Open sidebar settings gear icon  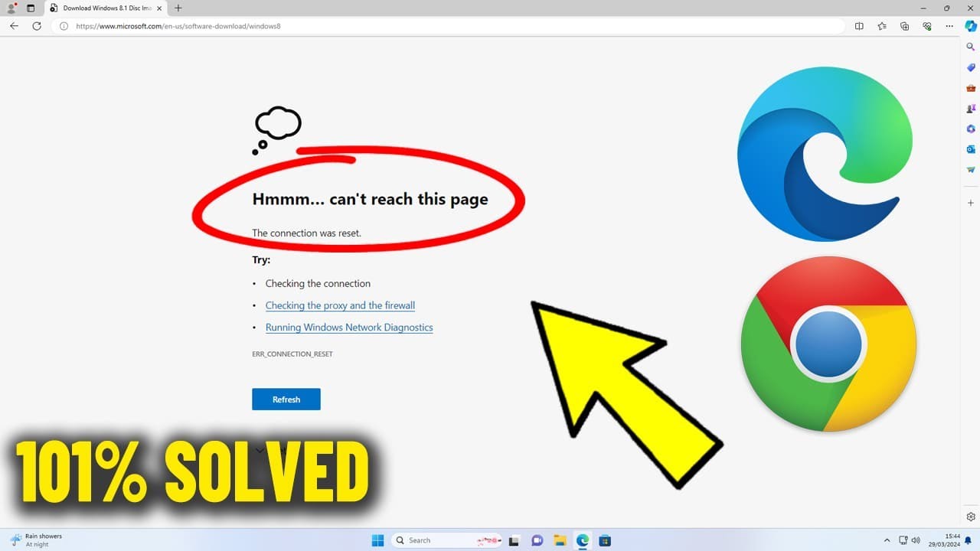(971, 517)
